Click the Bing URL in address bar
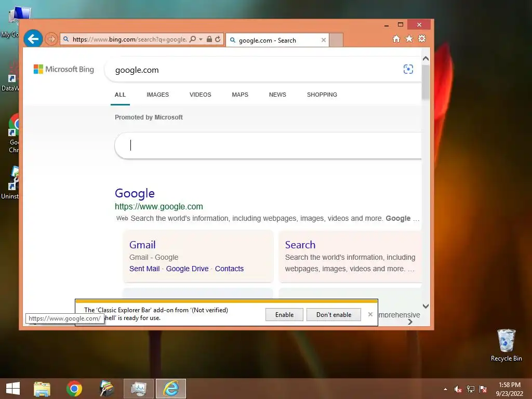Screen dimensions: 532x399 [x=129, y=39]
